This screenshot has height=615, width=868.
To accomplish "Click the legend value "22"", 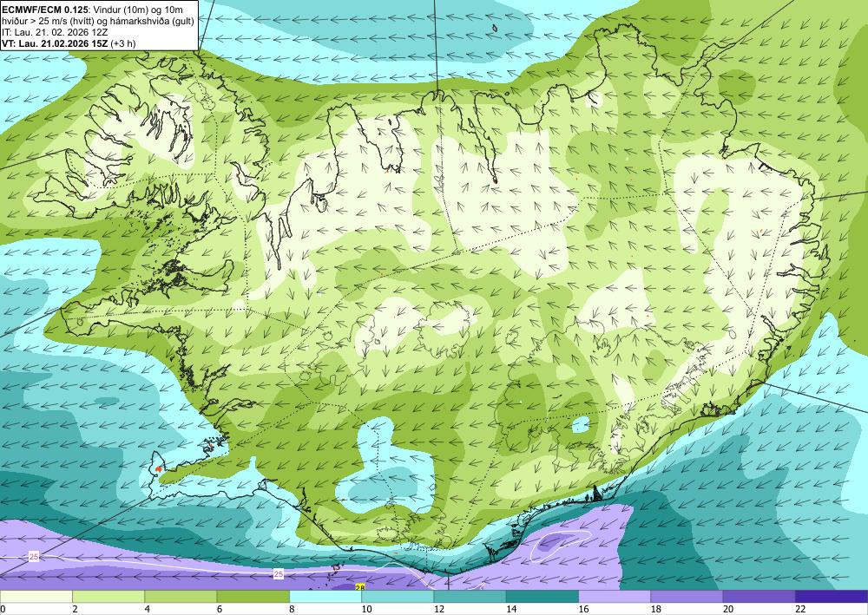I will pos(800,610).
